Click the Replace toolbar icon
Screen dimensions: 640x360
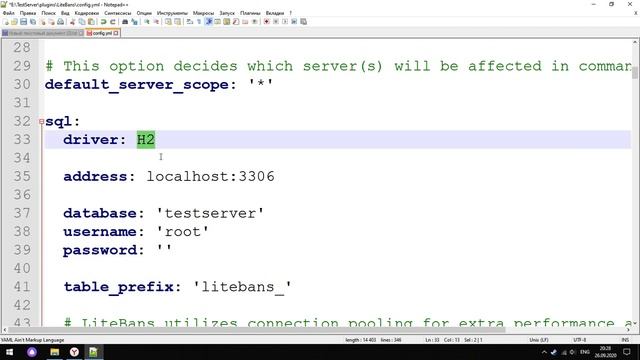[x=134, y=22]
